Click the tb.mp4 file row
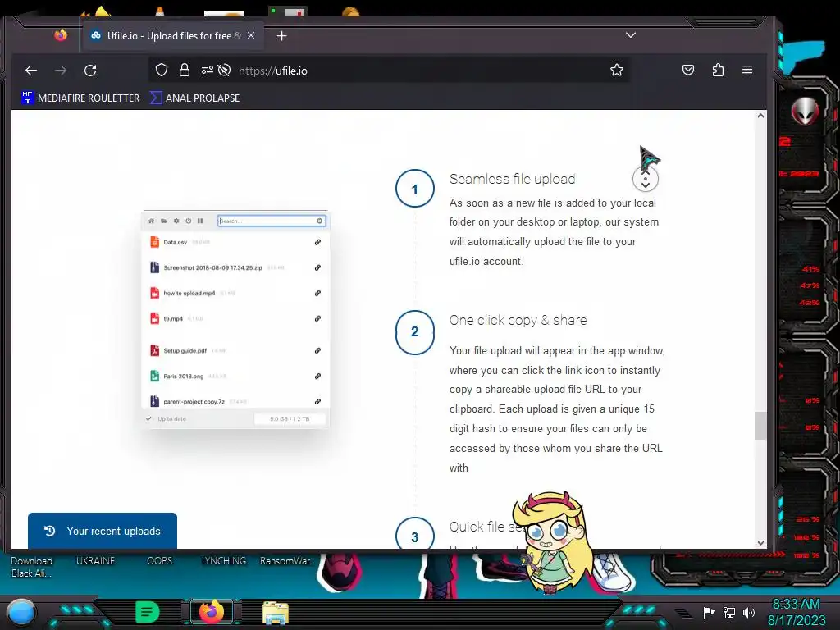 tap(235, 318)
